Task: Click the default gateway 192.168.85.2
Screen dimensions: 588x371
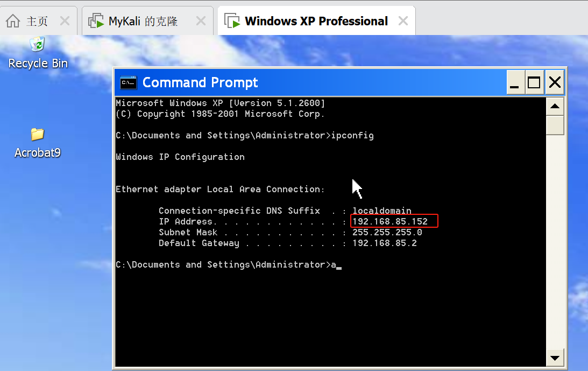Action: pyautogui.click(x=384, y=243)
